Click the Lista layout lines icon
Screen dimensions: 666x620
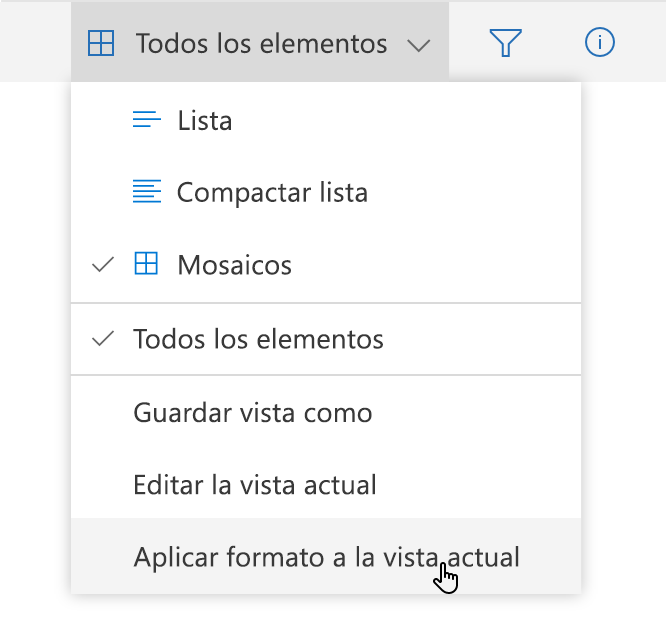coord(147,120)
